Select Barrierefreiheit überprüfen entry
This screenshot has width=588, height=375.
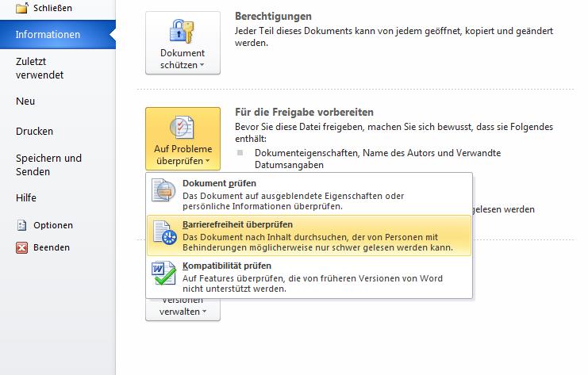(309, 235)
